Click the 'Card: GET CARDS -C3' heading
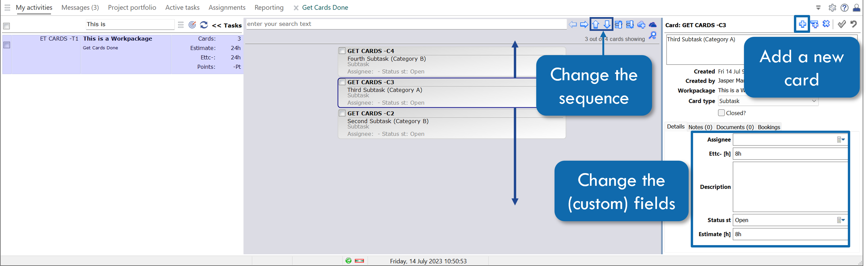 pos(695,25)
